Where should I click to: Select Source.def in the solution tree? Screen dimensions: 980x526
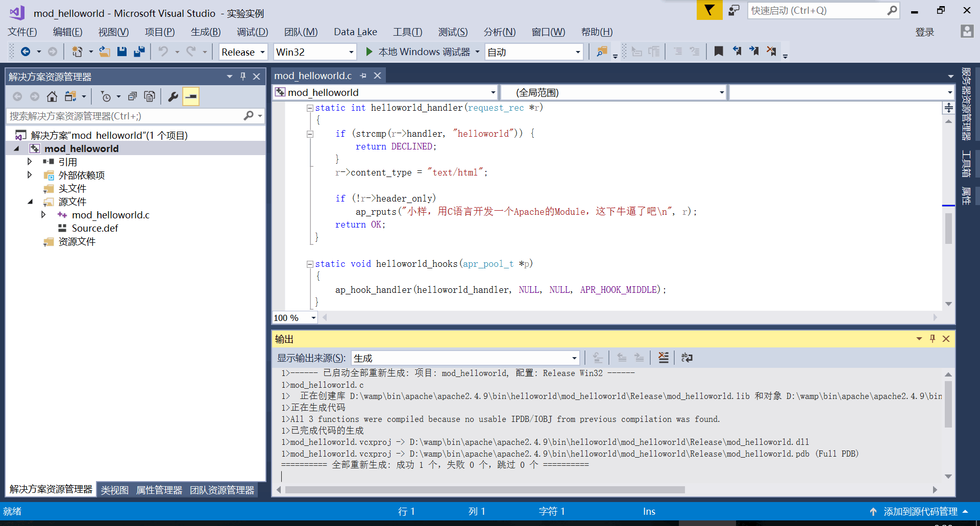coord(95,228)
